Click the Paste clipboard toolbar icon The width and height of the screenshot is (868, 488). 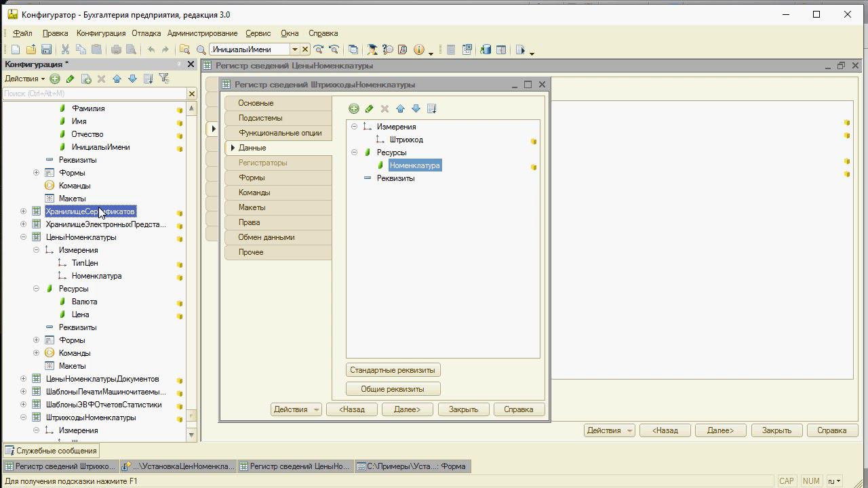(x=96, y=49)
